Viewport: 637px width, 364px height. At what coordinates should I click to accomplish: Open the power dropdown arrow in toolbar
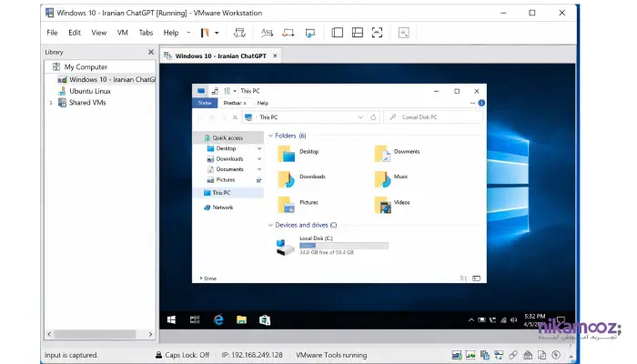click(x=216, y=32)
